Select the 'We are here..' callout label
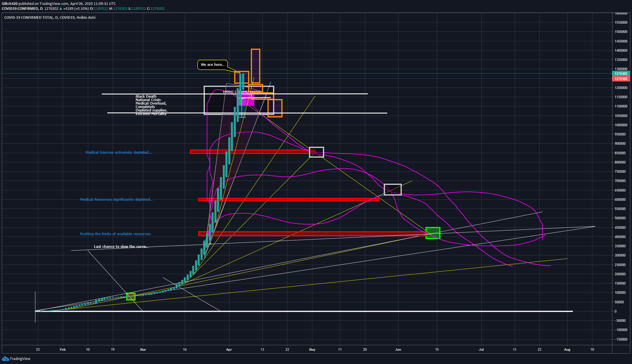Viewport: 632px width, 364px height. point(212,65)
